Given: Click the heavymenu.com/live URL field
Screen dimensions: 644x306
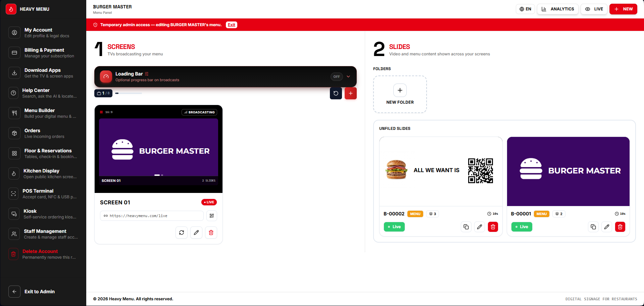Looking at the screenshot, I should pyautogui.click(x=152, y=216).
